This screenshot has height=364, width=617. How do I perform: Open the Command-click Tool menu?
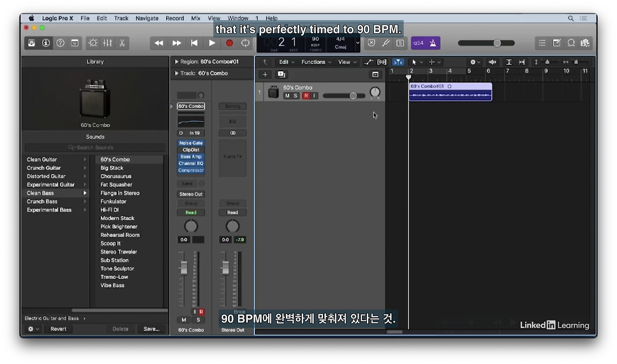click(434, 62)
